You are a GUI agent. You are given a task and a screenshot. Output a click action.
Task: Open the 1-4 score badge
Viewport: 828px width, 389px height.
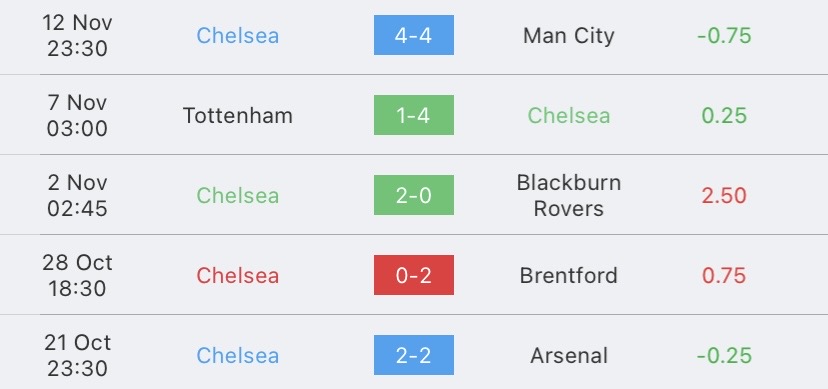[x=413, y=115]
